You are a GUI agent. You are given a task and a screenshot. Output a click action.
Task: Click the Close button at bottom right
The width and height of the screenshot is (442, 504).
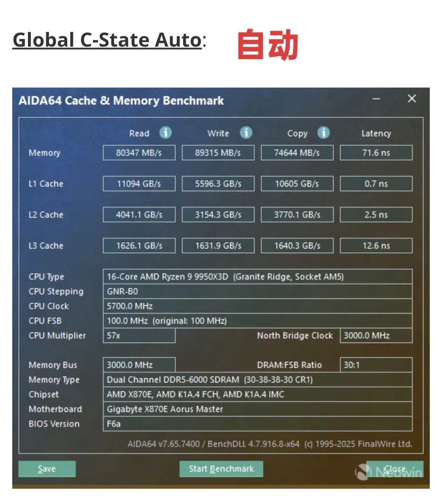tap(395, 469)
